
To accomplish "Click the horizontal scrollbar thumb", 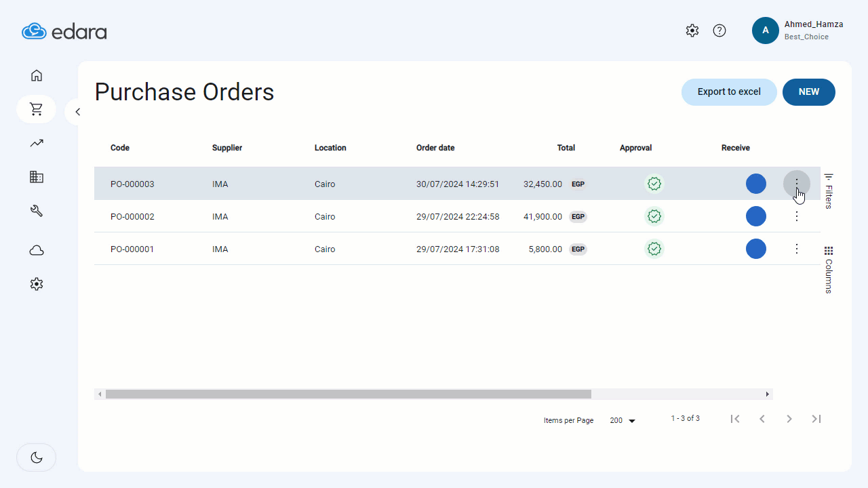I will [x=349, y=394].
